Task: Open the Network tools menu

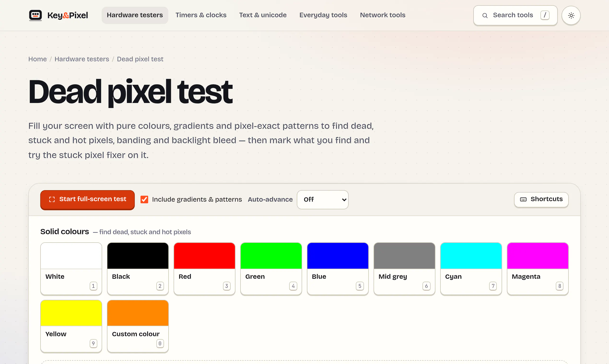Action: tap(383, 15)
